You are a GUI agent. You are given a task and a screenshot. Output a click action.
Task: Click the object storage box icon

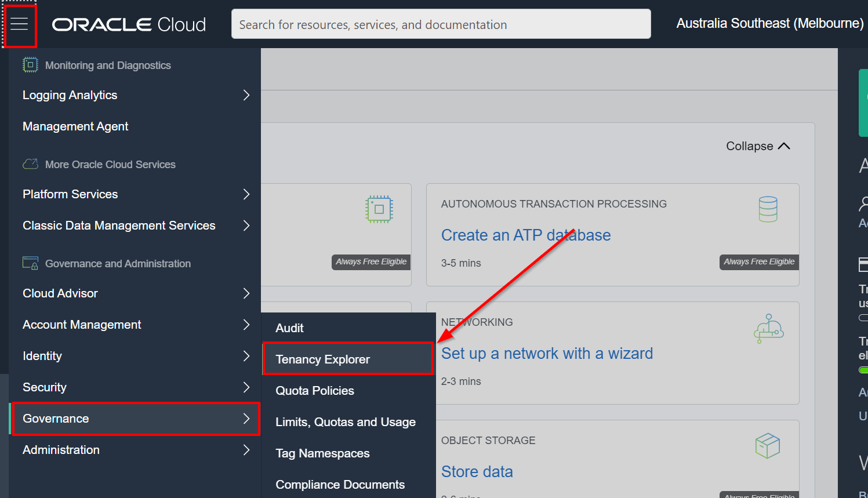(x=767, y=446)
